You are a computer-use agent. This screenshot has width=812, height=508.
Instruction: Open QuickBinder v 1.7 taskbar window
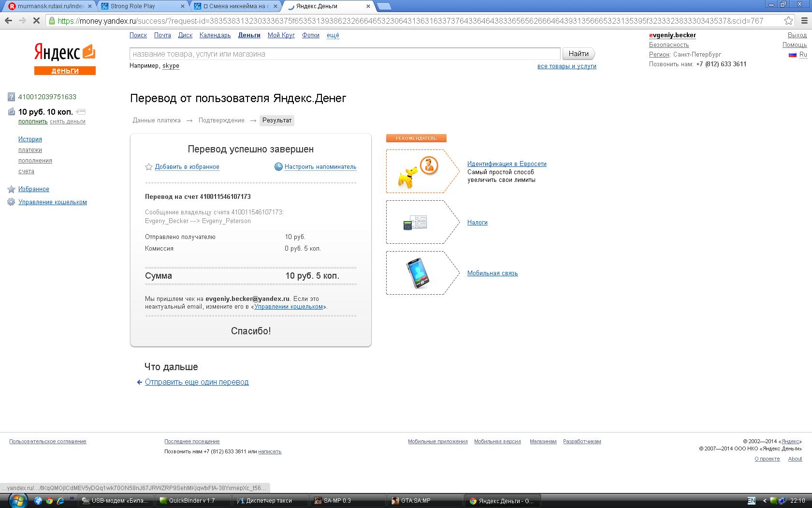pos(193,501)
